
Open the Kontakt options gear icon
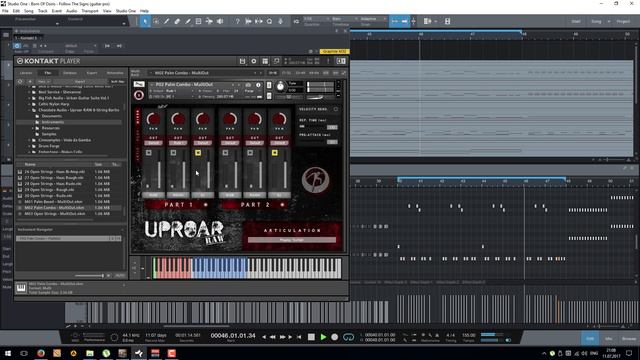point(253,61)
